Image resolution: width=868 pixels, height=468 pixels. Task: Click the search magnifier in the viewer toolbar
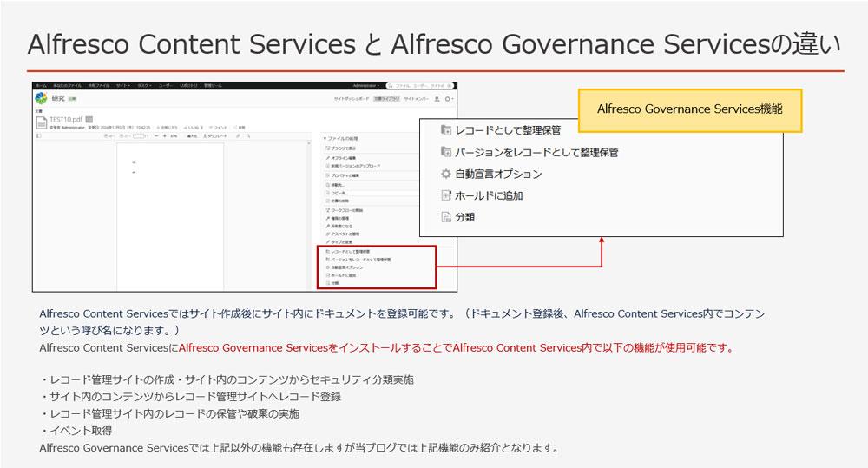pos(248,135)
